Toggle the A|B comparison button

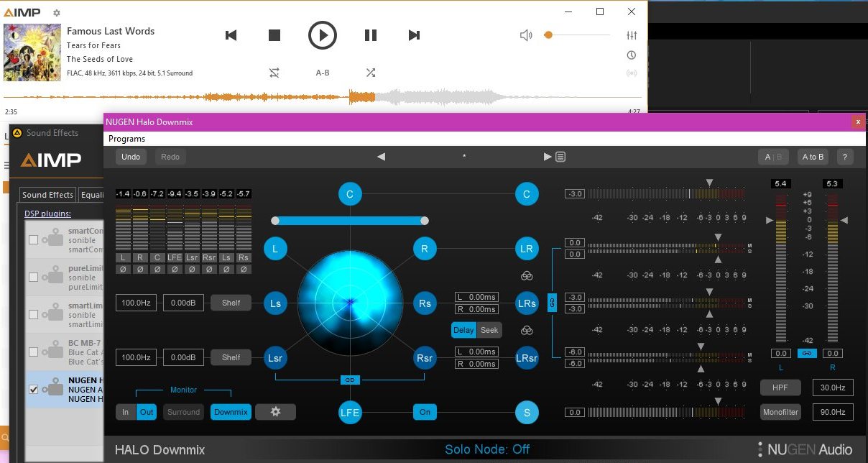pos(774,157)
